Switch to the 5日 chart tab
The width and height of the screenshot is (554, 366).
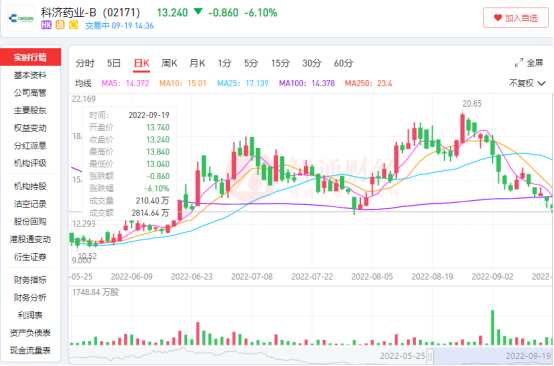(x=114, y=63)
